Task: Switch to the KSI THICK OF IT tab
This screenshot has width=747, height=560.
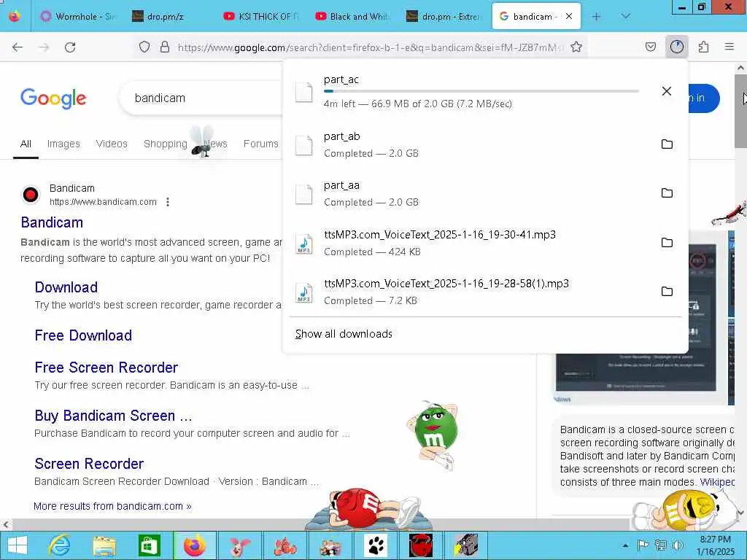Action: [261, 17]
